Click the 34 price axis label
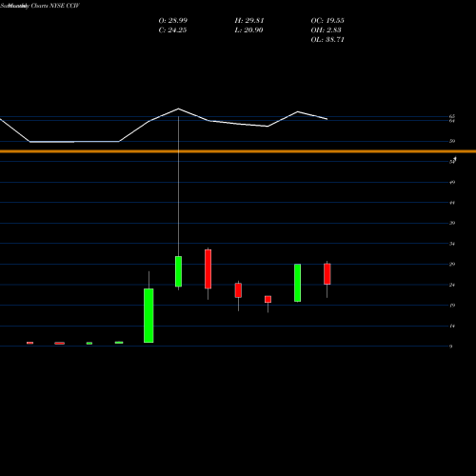 [x=452, y=244]
